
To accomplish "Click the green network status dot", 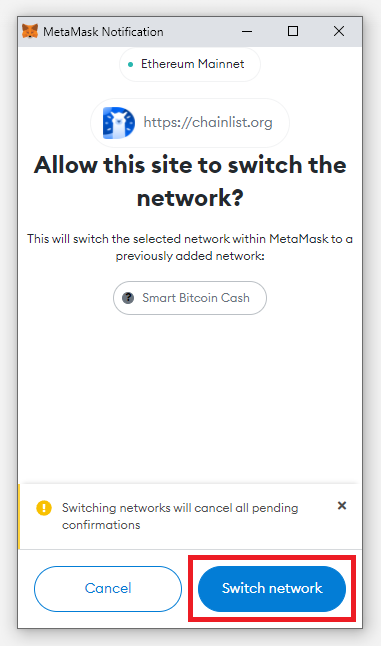I will point(131,64).
